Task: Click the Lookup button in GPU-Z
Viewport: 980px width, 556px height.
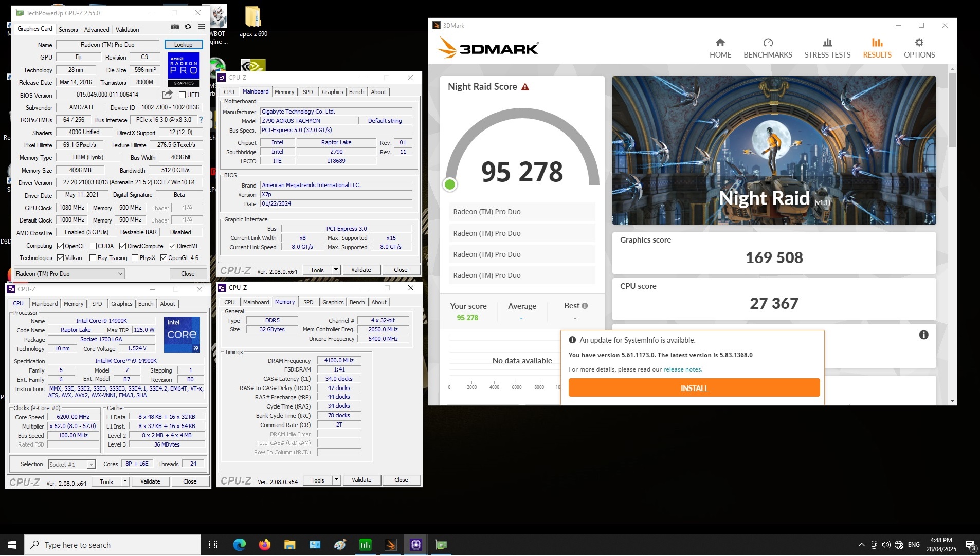Action: click(183, 45)
